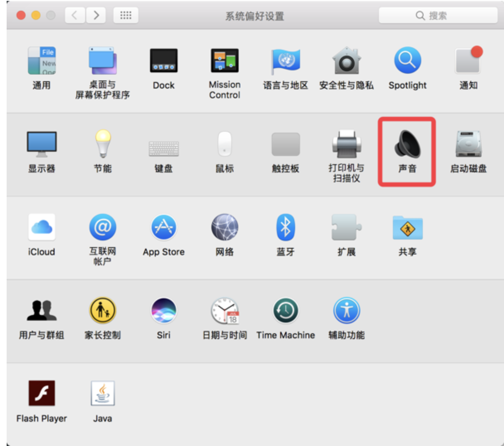Click the search field 搜索
Viewport: 504px width, 446px height.
[x=438, y=16]
